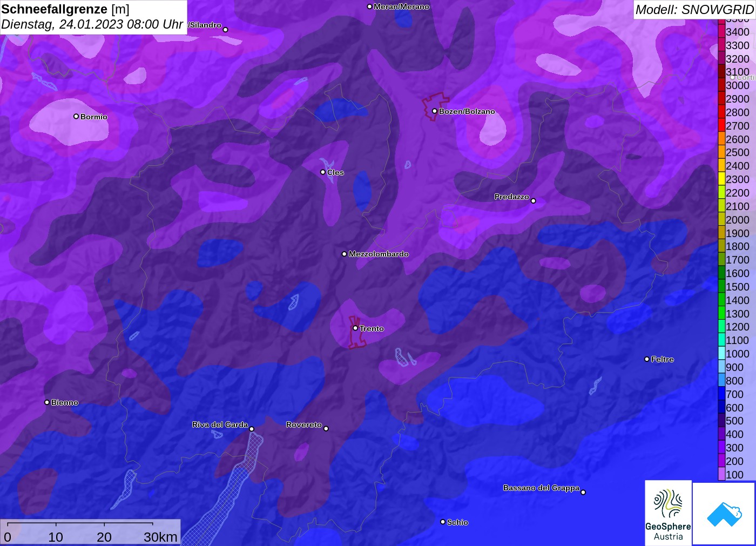Select the Mezzolombardo marker dot
The image size is (756, 546).
point(345,254)
